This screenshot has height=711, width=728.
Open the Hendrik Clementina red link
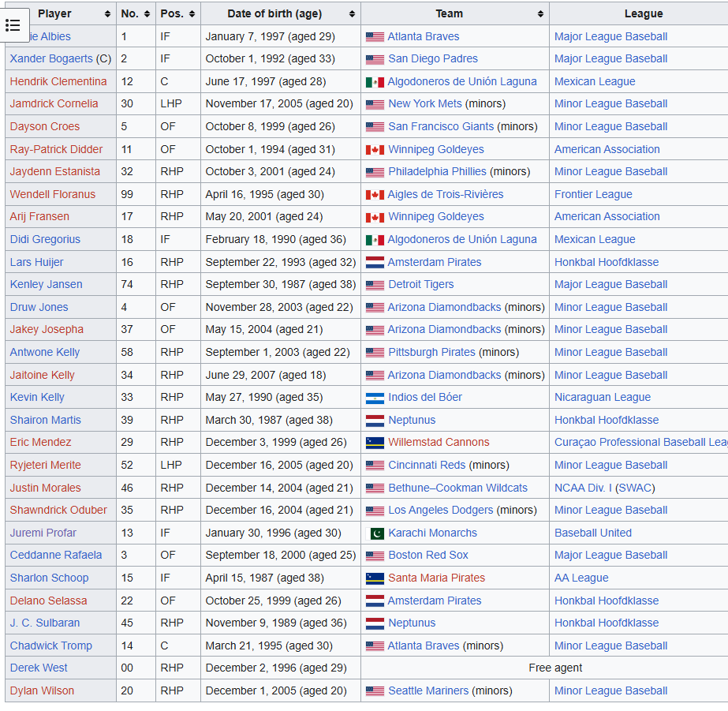pos(58,82)
